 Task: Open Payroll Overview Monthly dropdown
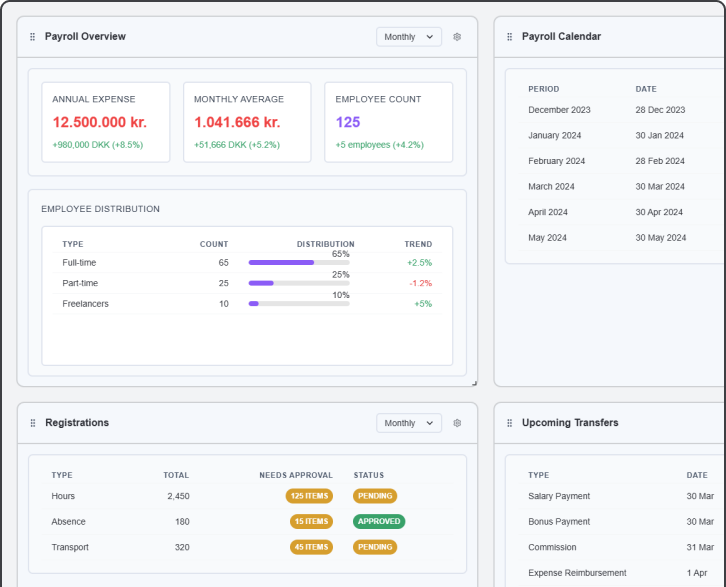click(x=408, y=37)
